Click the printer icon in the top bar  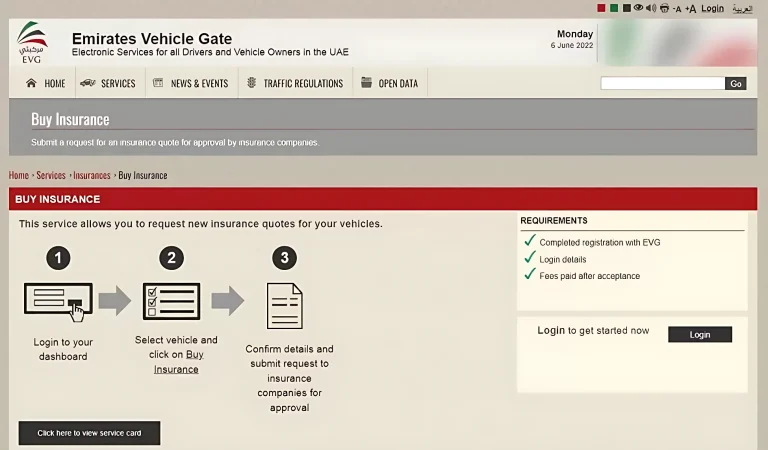(664, 8)
